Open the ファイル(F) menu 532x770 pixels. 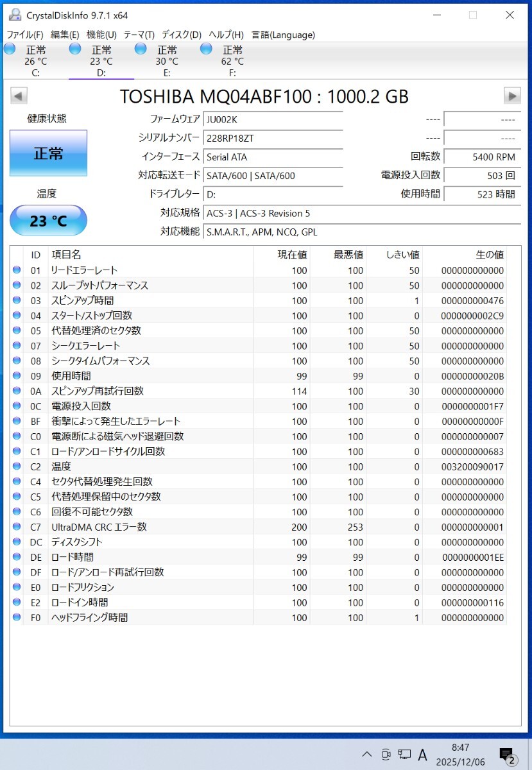coord(25,35)
